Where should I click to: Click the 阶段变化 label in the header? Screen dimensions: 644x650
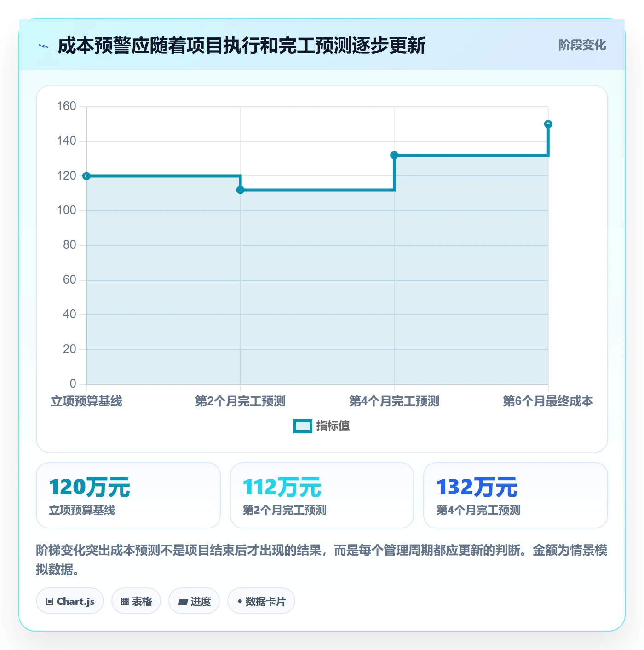[x=582, y=45]
